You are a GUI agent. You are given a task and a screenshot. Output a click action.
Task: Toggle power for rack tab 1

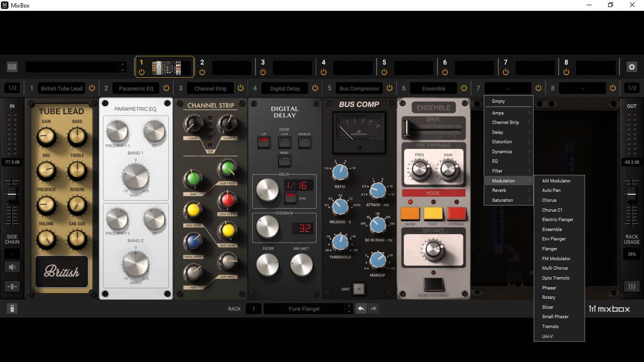141,72
